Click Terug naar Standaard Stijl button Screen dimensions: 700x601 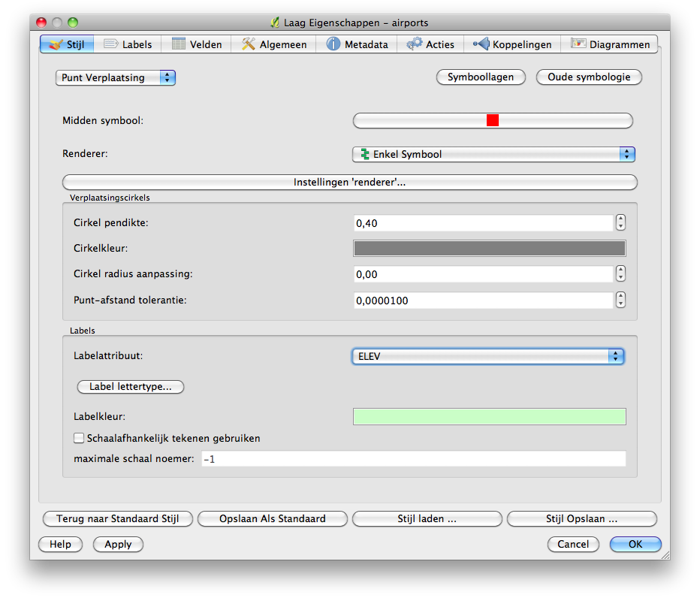coord(118,519)
